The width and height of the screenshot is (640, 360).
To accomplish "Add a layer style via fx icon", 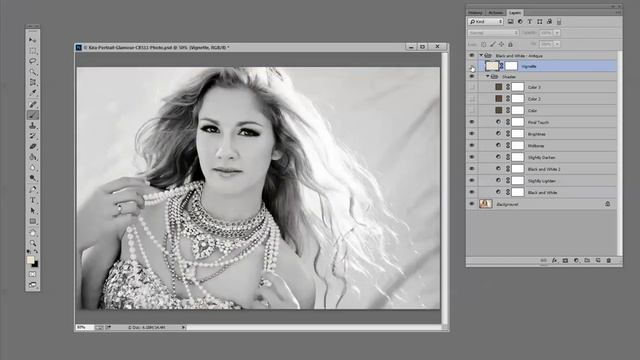I will (555, 260).
